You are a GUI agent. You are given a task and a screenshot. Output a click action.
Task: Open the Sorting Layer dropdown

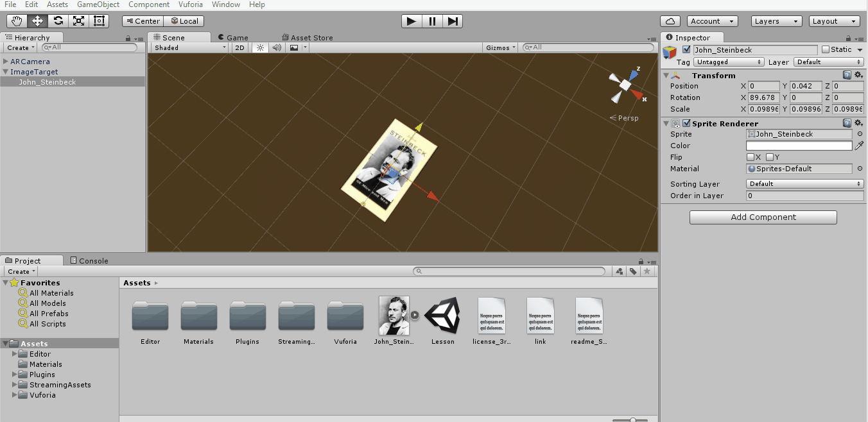point(804,183)
